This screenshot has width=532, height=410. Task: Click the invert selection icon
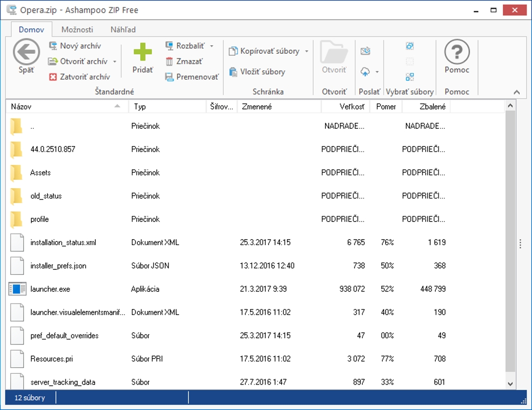click(409, 77)
